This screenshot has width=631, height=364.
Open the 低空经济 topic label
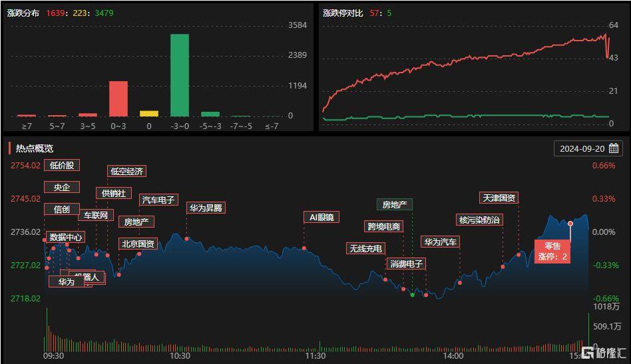tap(126, 171)
